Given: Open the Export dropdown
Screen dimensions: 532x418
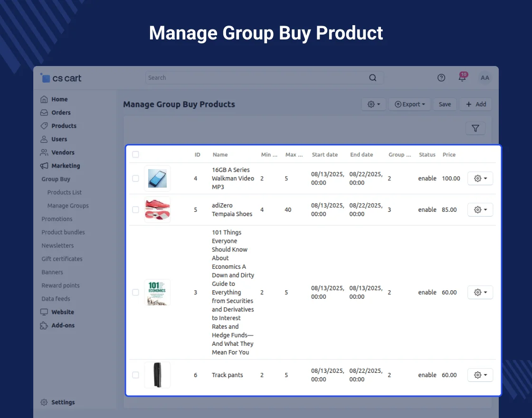Looking at the screenshot, I should click(409, 104).
